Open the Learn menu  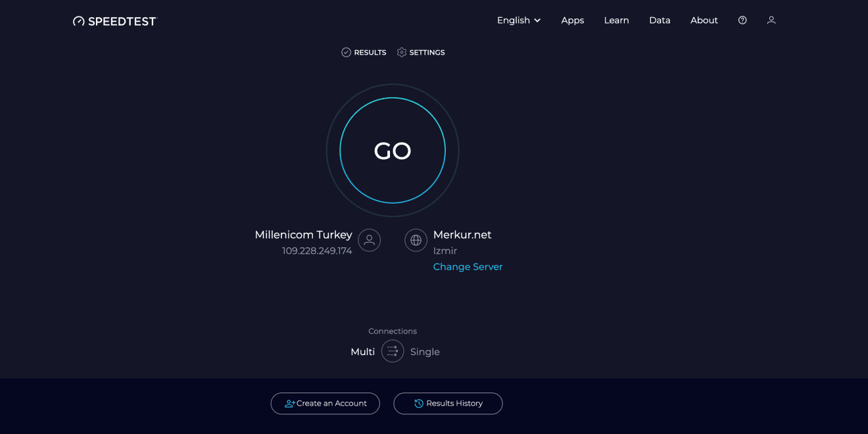tap(616, 20)
